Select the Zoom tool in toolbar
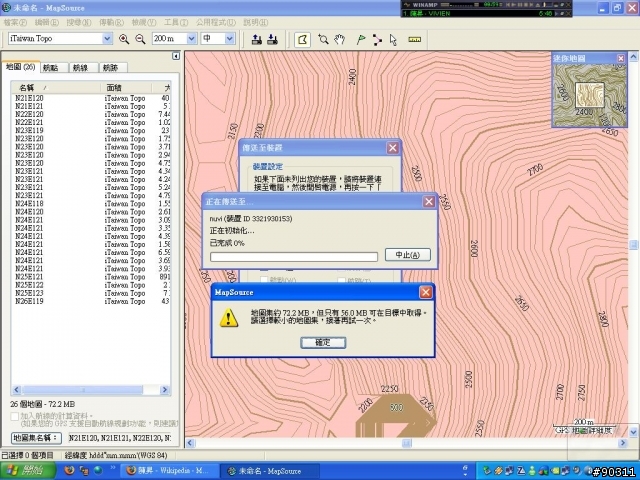The width and height of the screenshot is (640, 480). tap(323, 40)
